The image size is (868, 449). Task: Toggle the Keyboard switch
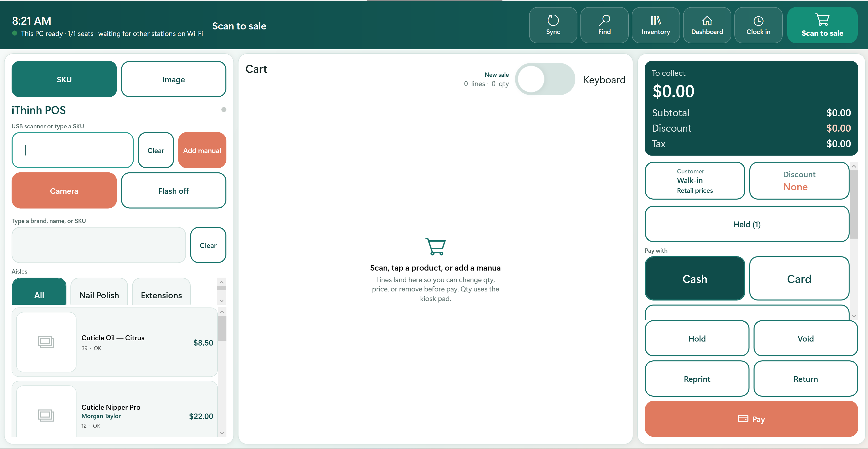[x=545, y=79]
